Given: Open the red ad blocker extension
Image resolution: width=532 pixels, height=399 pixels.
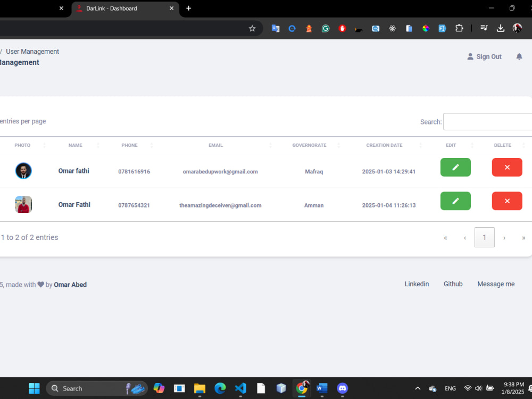Looking at the screenshot, I should 342,29.
